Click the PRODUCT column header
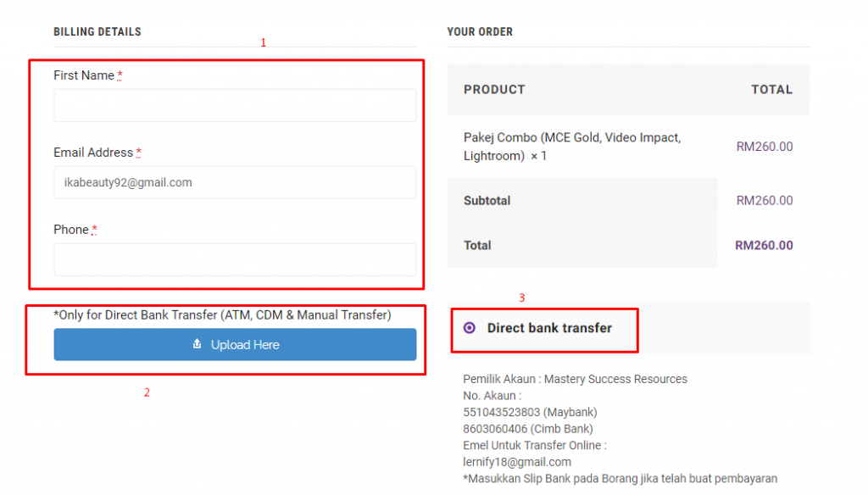The width and height of the screenshot is (868, 495). [494, 90]
